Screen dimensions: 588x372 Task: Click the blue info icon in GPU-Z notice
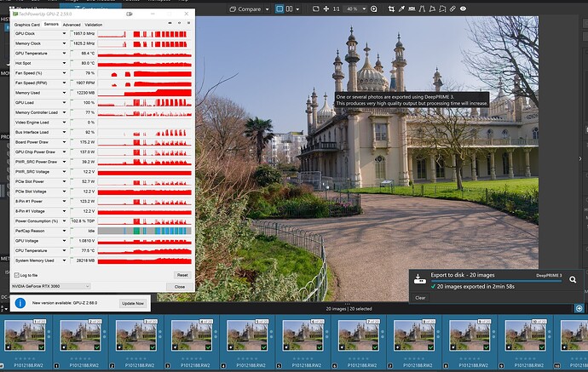[20, 303]
